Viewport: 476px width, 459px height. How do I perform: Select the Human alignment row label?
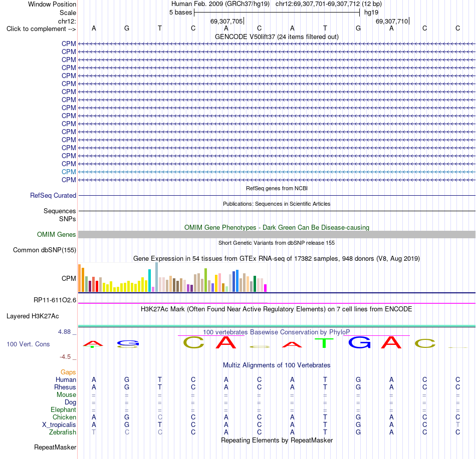pyautogui.click(x=66, y=380)
